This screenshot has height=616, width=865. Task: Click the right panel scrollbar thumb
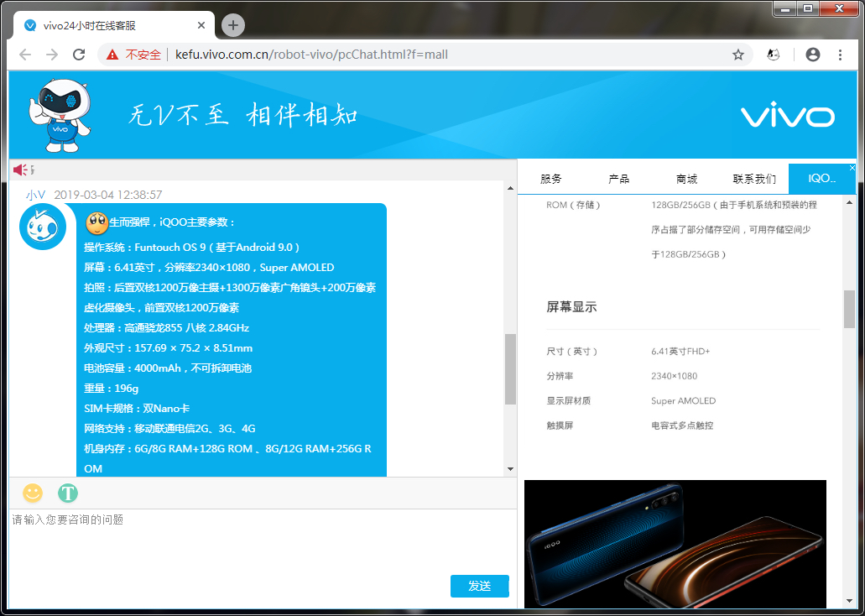point(850,309)
